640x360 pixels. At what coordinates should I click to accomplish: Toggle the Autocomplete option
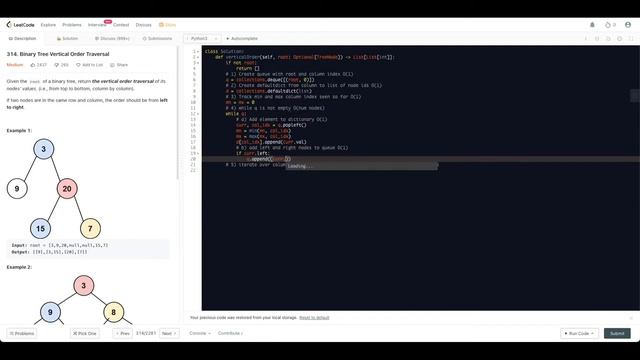(242, 38)
